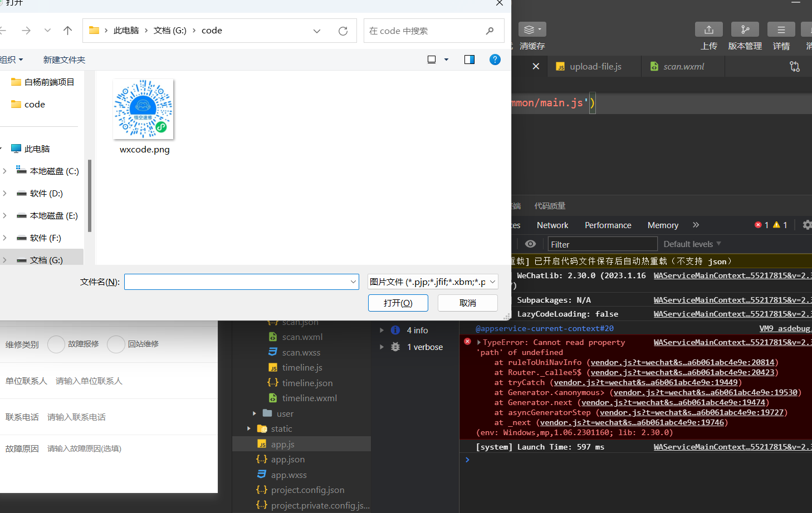Close the current editor tab
Screen dimensions: 812x513
click(x=536, y=66)
